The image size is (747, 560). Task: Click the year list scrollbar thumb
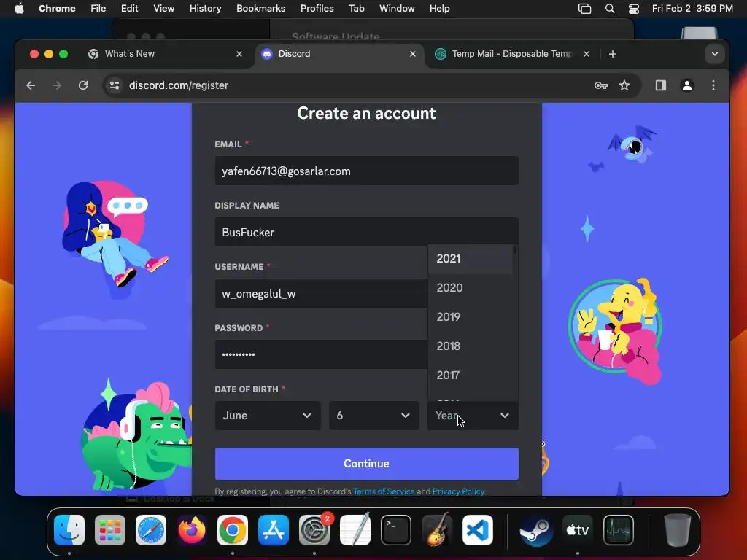coord(515,249)
